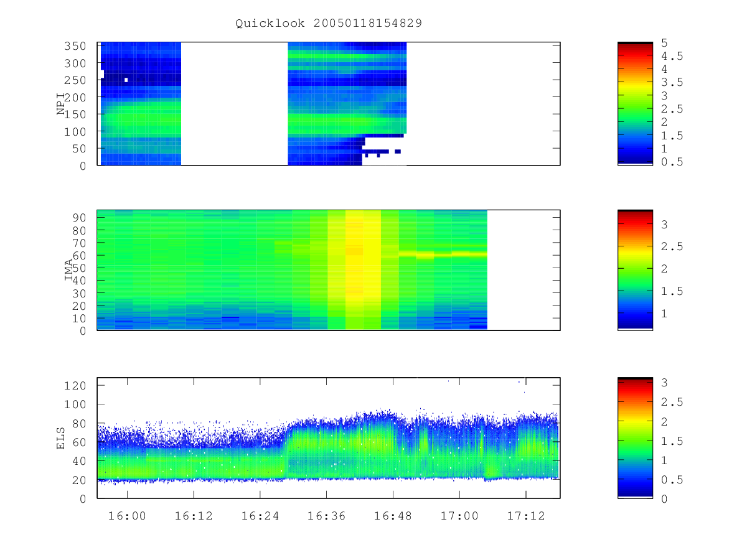The image size is (747, 560).
Task: Click the 16:00 time tick label
Action: [128, 516]
